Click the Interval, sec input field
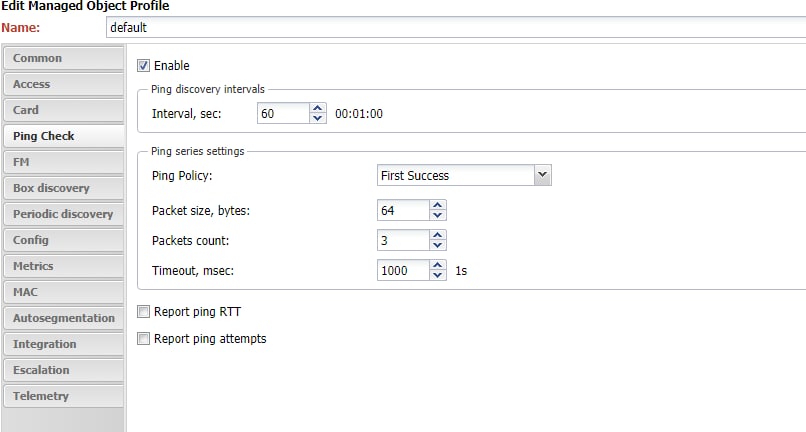The width and height of the screenshot is (806, 432). click(283, 113)
